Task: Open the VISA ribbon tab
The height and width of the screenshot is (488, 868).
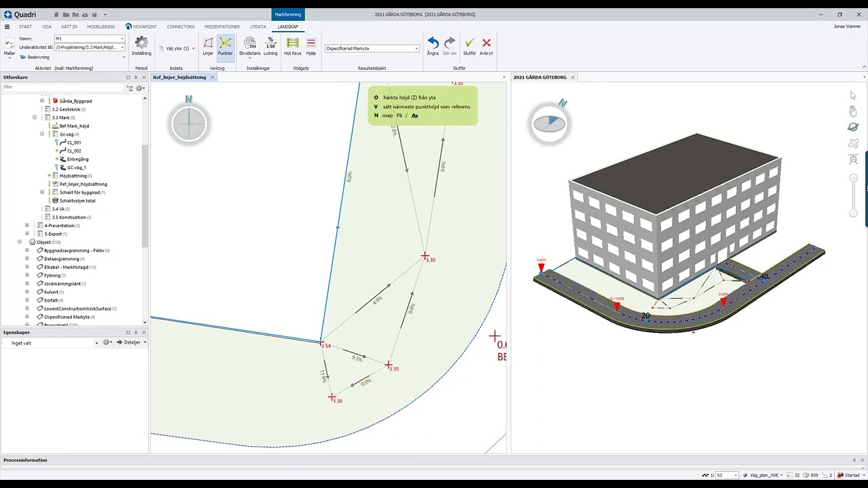Action: click(47, 26)
